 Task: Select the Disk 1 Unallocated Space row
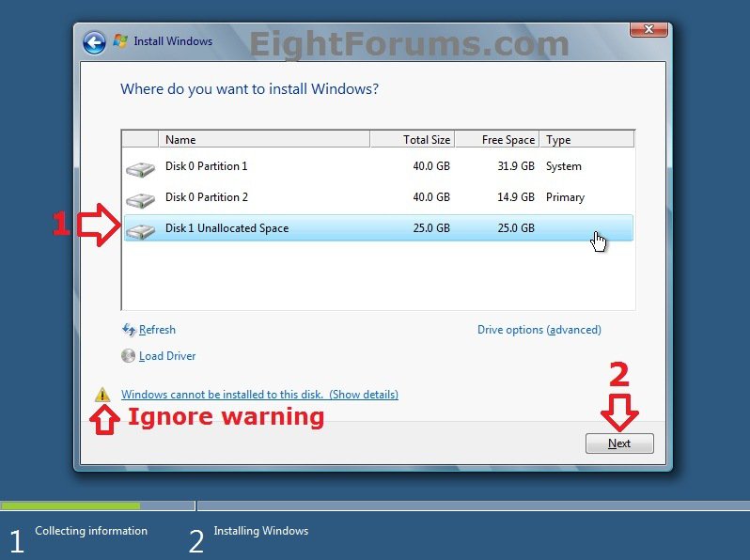point(379,228)
